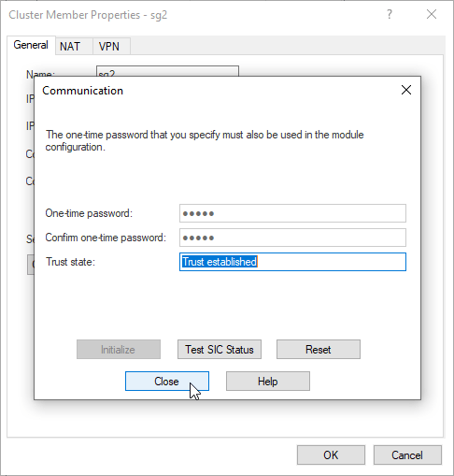Confirm cluster member properties with OK
The height and width of the screenshot is (476, 454).
(x=331, y=455)
